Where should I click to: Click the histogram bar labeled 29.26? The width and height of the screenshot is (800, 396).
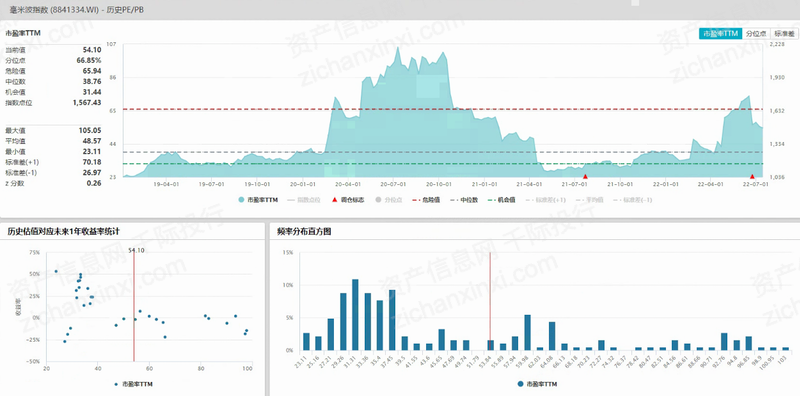(343, 322)
